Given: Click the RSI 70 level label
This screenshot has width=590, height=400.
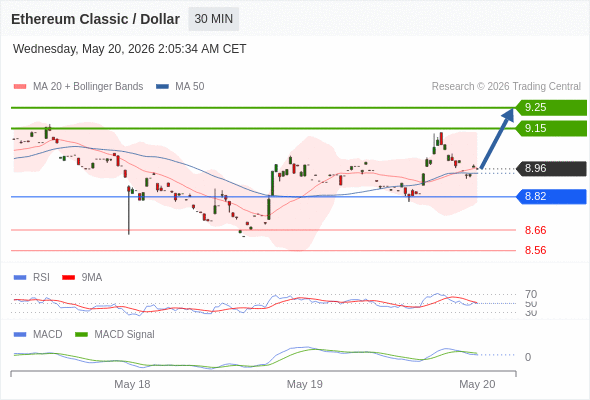Looking at the screenshot, I should click(x=531, y=294).
